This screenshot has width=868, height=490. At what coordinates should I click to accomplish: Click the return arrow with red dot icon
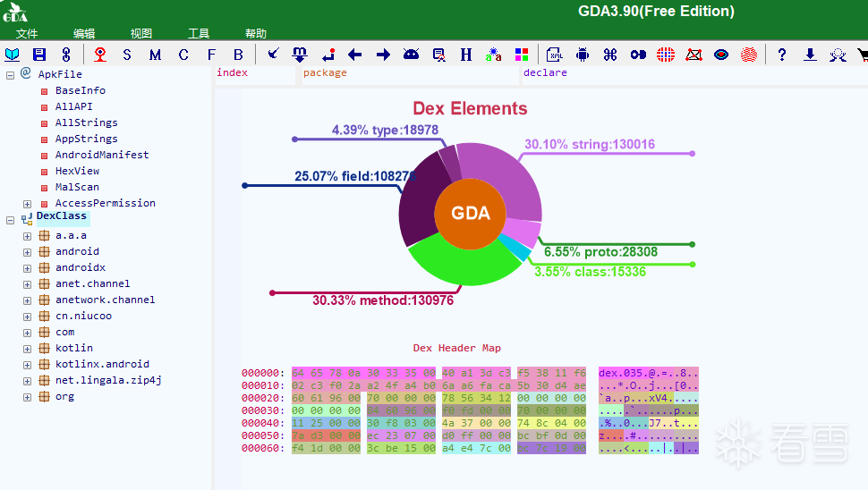(328, 55)
